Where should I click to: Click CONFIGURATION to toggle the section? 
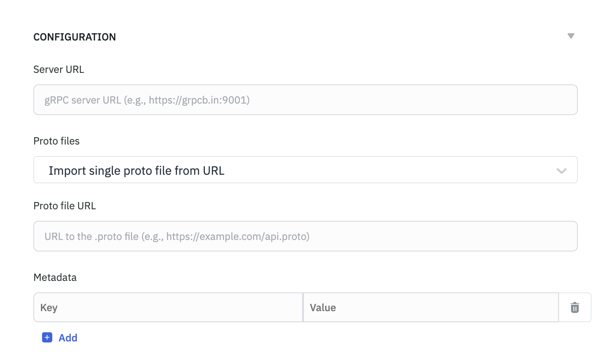[74, 37]
